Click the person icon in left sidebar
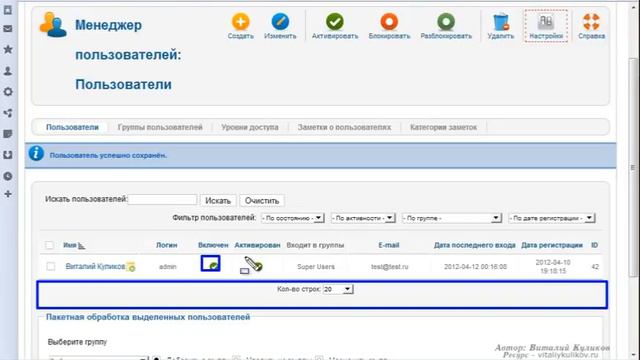Viewport: 640px width, 360px height. 8,71
